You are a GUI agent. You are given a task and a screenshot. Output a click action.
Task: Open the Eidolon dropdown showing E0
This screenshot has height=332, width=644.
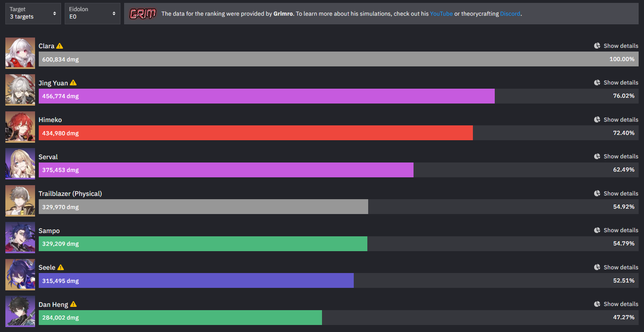click(x=92, y=14)
